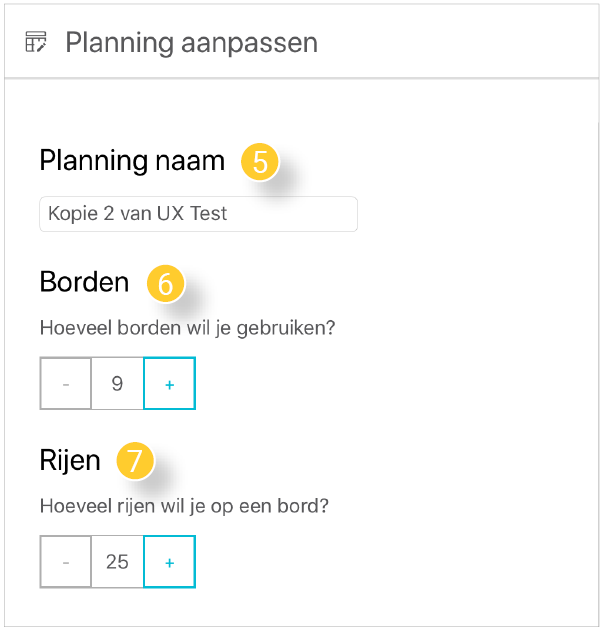Click empty area of the header bar

click(x=455, y=42)
